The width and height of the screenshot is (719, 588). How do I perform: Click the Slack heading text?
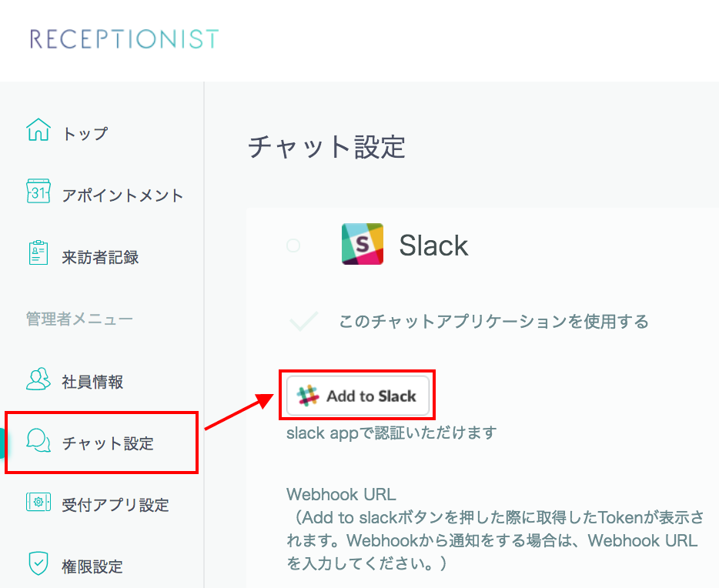[x=433, y=246]
